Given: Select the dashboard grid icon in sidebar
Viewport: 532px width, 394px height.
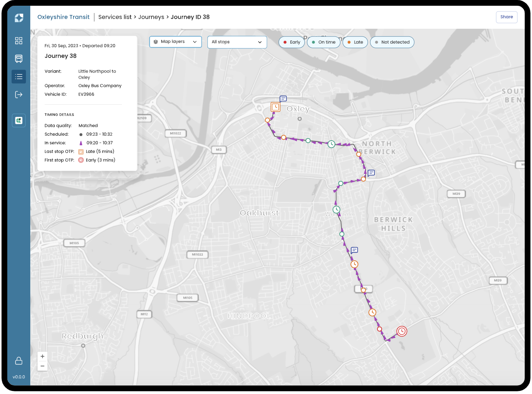Looking at the screenshot, I should pos(18,41).
